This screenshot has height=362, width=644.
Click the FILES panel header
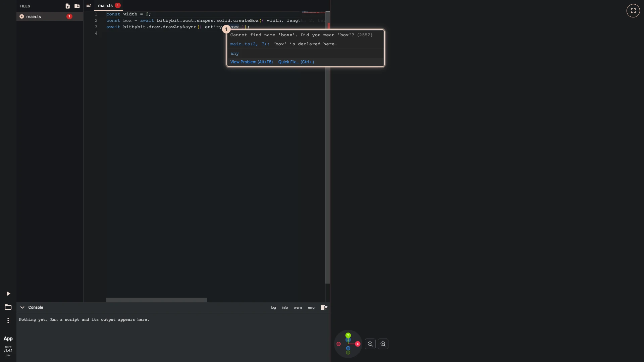click(25, 6)
